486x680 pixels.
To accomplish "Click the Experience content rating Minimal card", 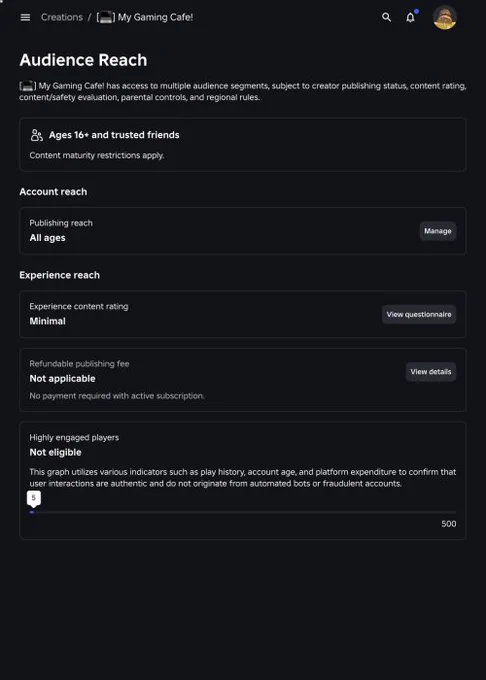I will 243,314.
